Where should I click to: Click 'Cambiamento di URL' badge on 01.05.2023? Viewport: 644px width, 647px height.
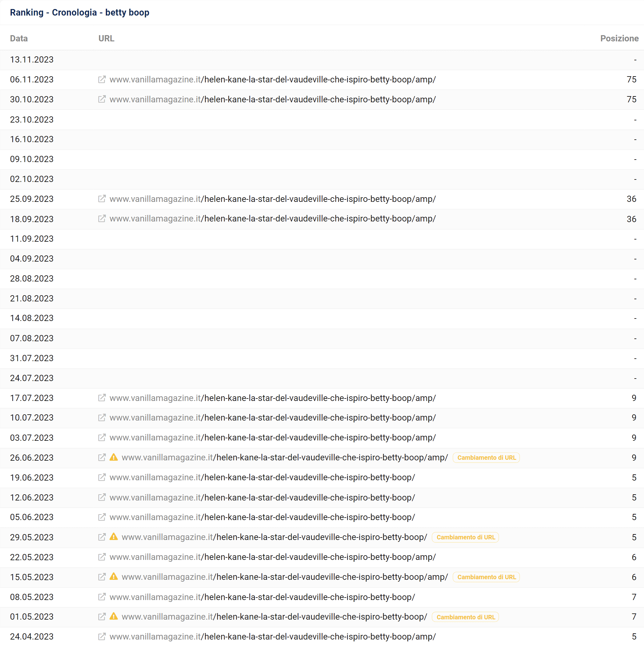coord(465,617)
